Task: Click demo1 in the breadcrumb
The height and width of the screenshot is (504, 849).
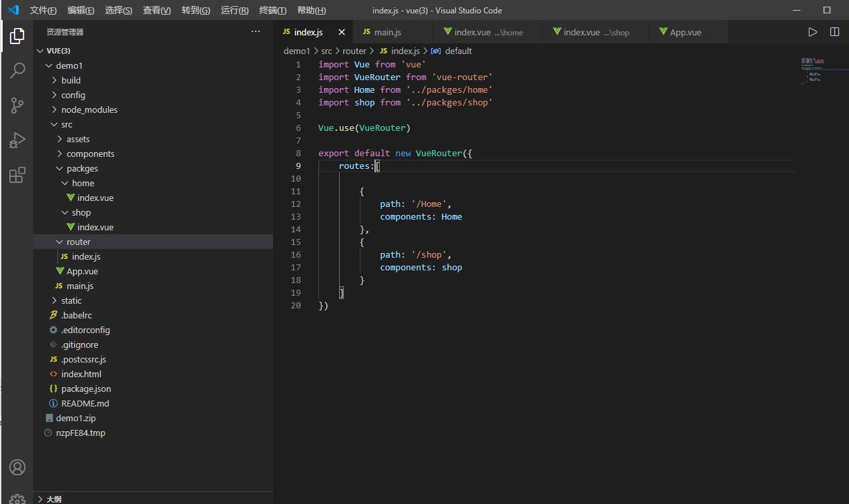Action: tap(297, 51)
